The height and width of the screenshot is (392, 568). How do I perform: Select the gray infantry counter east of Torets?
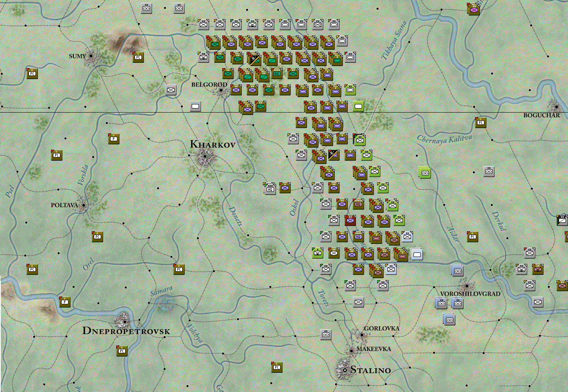coord(358,302)
